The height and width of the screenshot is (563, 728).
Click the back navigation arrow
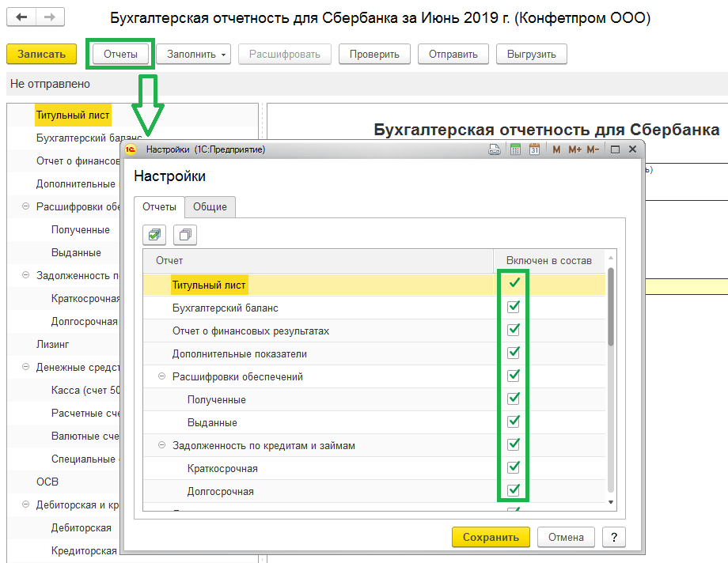pyautogui.click(x=22, y=17)
